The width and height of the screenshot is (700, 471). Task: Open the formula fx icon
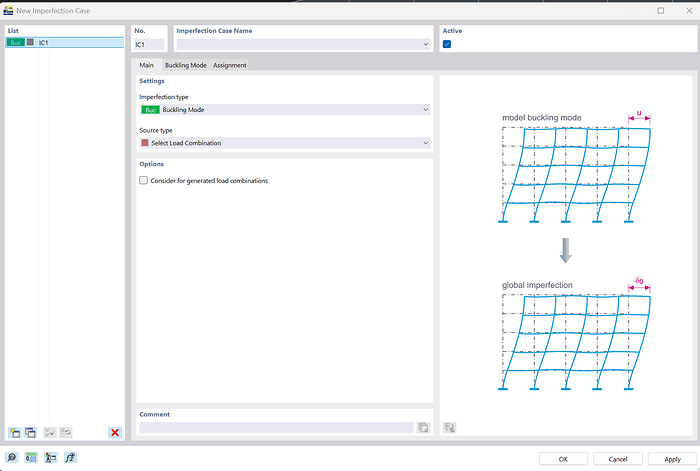(x=70, y=457)
